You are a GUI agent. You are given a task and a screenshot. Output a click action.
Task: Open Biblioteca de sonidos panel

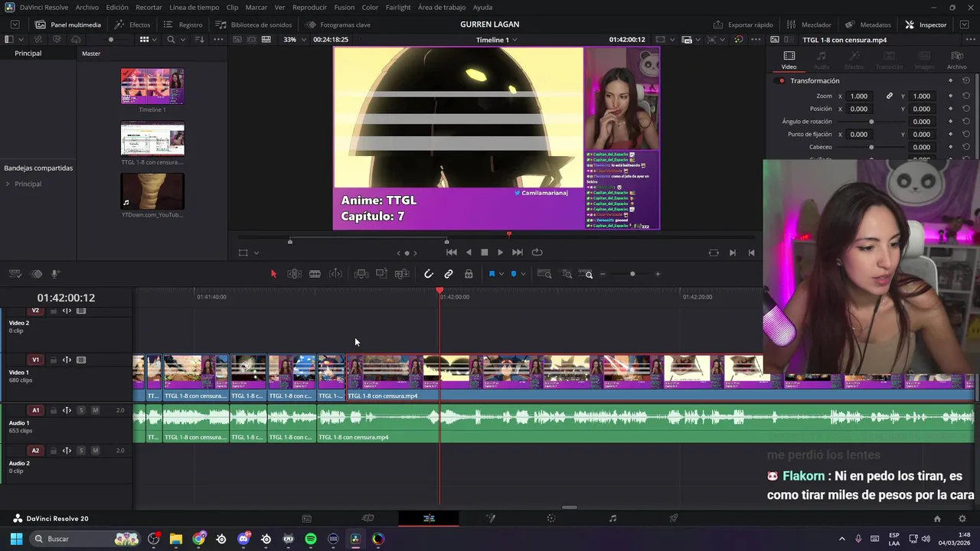[253, 24]
